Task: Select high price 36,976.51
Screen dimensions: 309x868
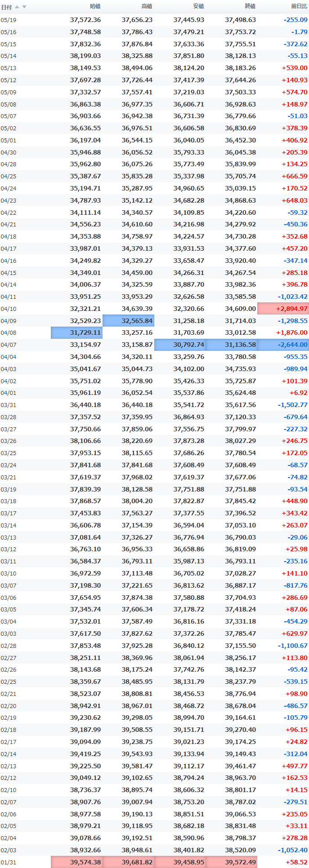Action: [137, 128]
